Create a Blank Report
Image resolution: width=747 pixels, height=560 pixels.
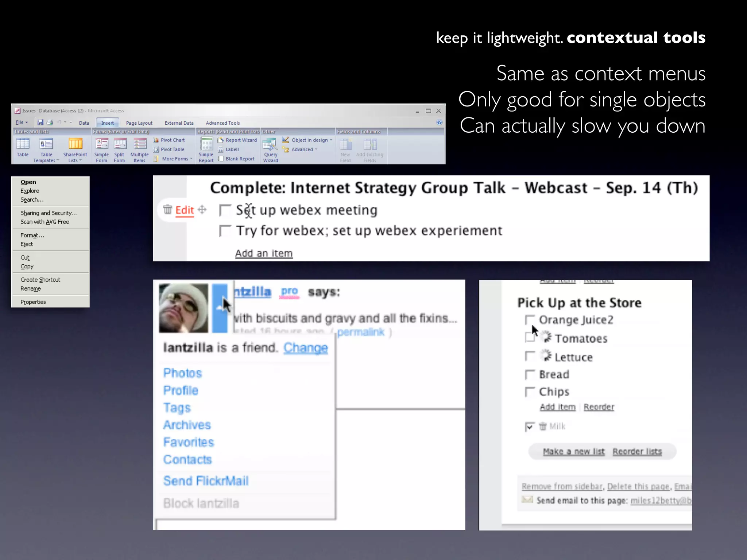(236, 159)
